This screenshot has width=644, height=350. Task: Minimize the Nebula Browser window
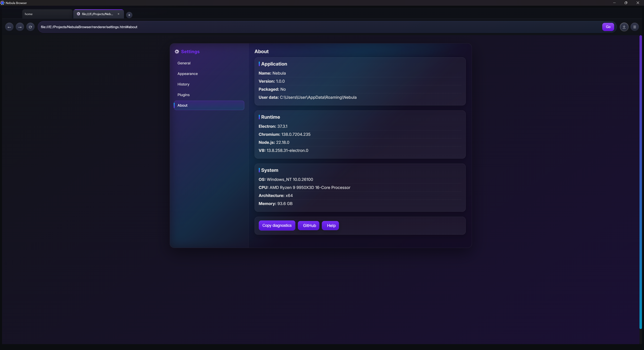(x=614, y=3)
